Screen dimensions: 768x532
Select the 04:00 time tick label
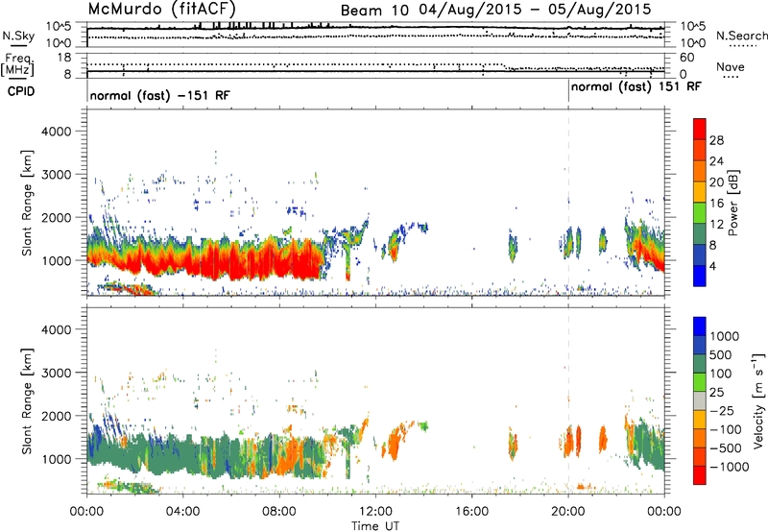tap(182, 512)
